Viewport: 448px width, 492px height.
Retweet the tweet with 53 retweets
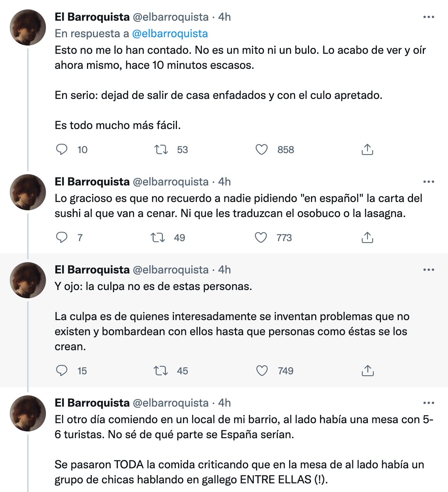point(161,150)
